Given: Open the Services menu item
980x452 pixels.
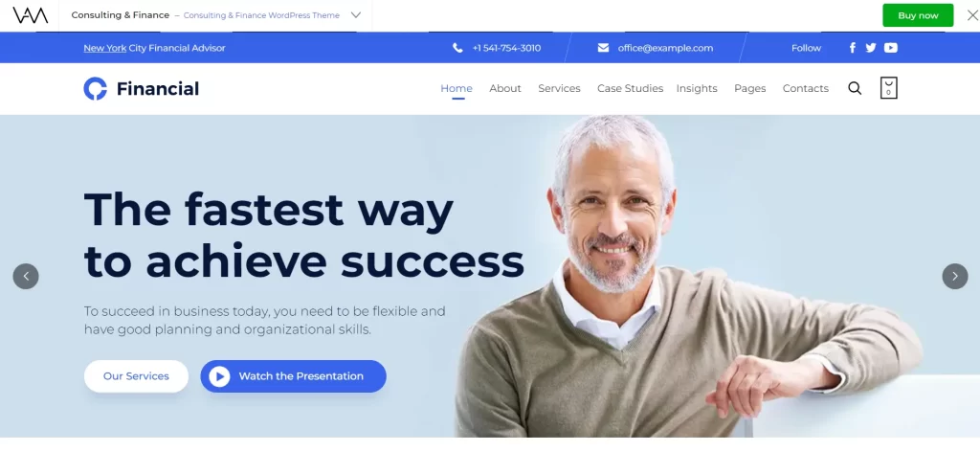Looking at the screenshot, I should coord(559,88).
